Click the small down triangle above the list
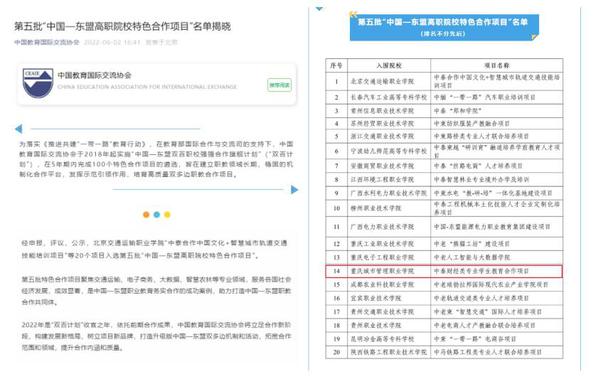598x384 pixels. (319, 8)
